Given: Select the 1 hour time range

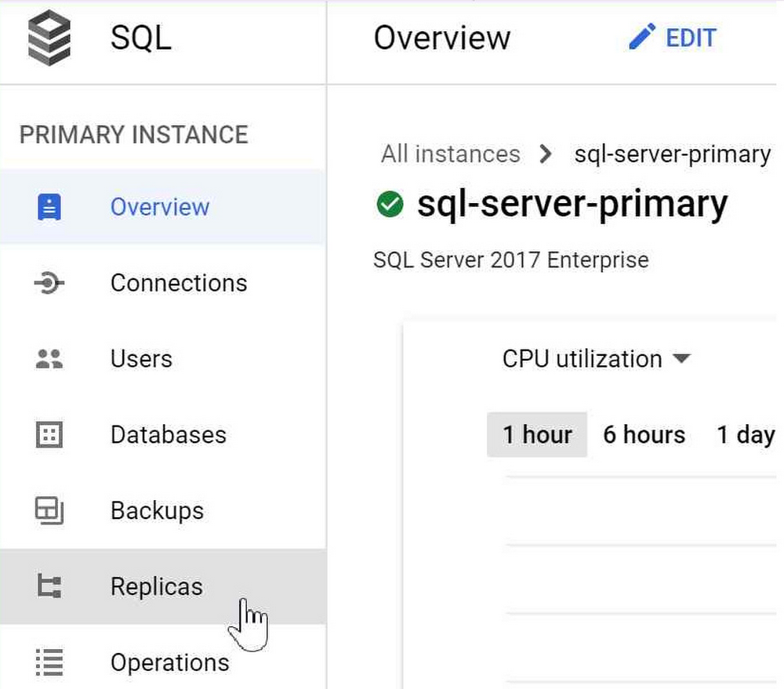Looking at the screenshot, I should pyautogui.click(x=537, y=434).
